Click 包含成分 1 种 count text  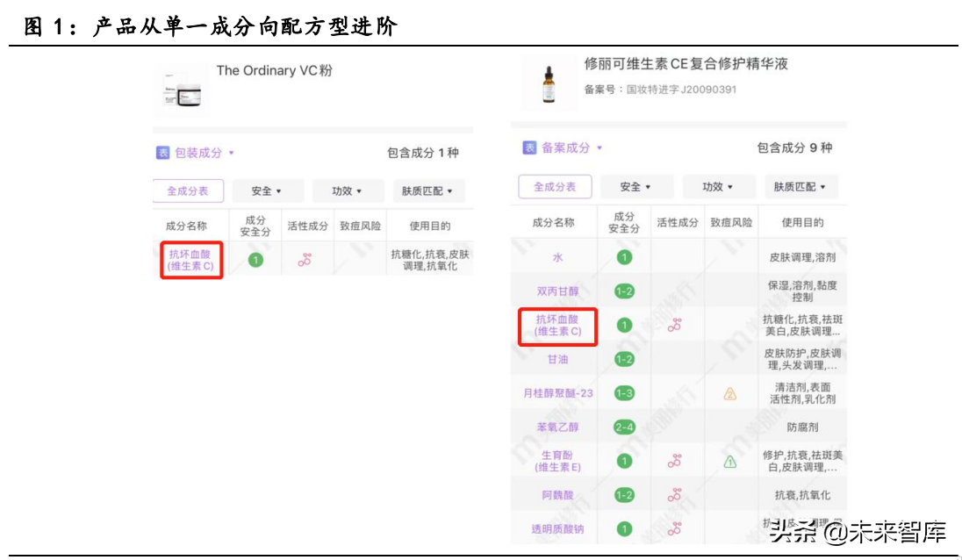pos(423,153)
